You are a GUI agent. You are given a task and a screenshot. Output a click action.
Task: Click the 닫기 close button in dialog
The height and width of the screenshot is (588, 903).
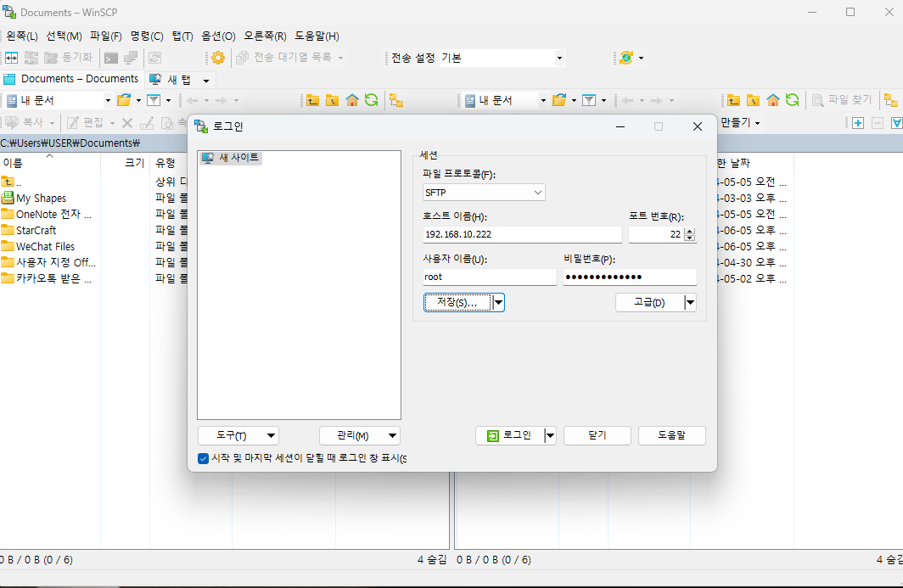tap(597, 435)
